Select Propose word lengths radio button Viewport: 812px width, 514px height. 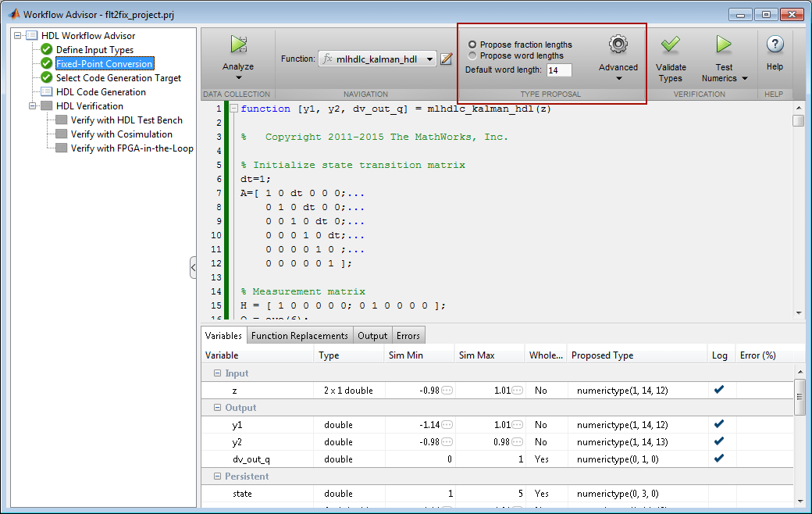pyautogui.click(x=472, y=55)
